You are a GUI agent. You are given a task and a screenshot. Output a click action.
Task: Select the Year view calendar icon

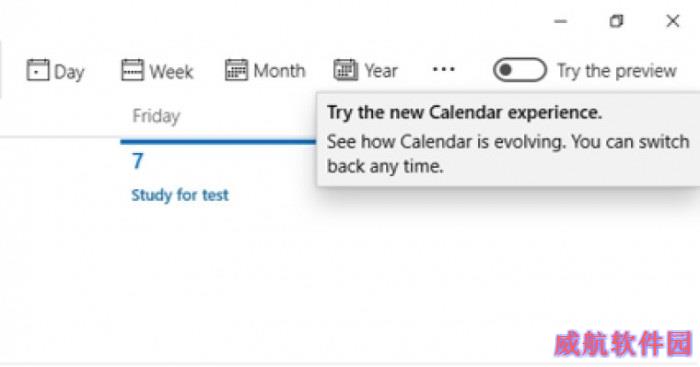click(346, 71)
